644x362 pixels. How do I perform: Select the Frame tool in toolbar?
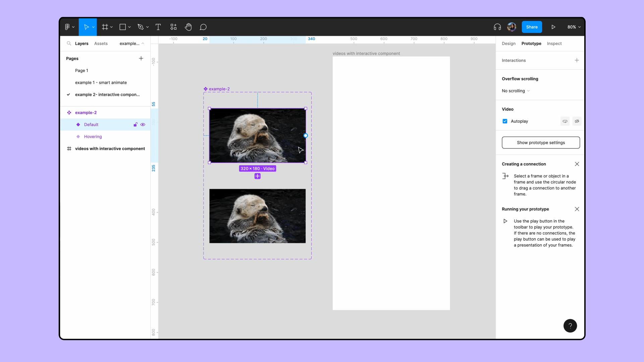pyautogui.click(x=105, y=27)
